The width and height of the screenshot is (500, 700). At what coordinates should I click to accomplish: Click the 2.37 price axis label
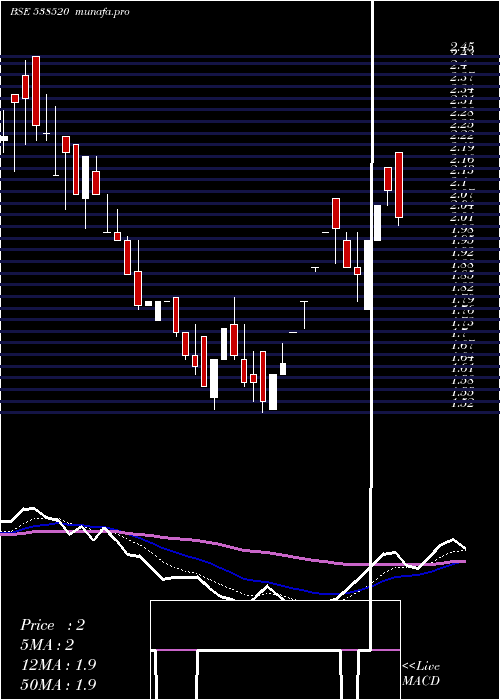(462, 78)
